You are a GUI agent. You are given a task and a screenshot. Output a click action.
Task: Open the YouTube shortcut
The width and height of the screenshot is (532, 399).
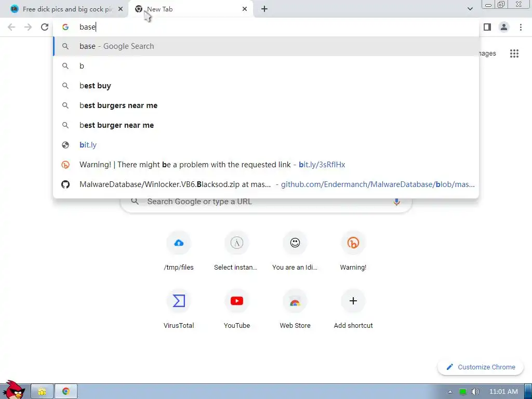click(237, 309)
